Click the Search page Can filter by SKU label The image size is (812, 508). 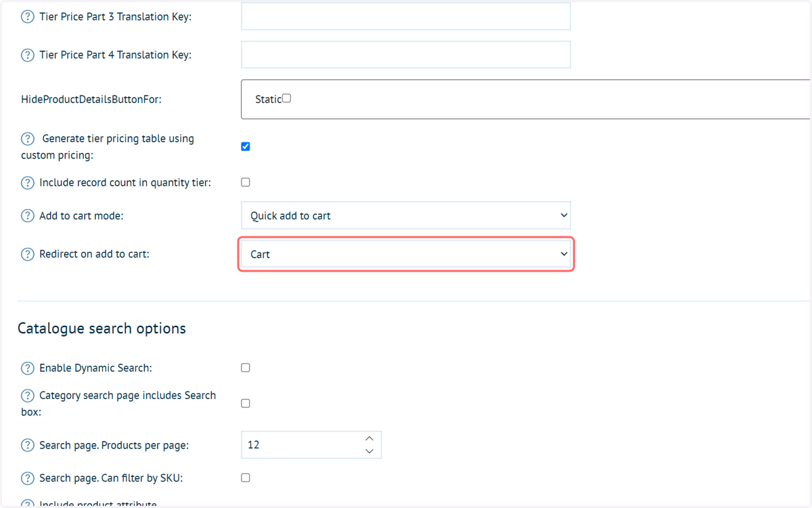(x=111, y=478)
